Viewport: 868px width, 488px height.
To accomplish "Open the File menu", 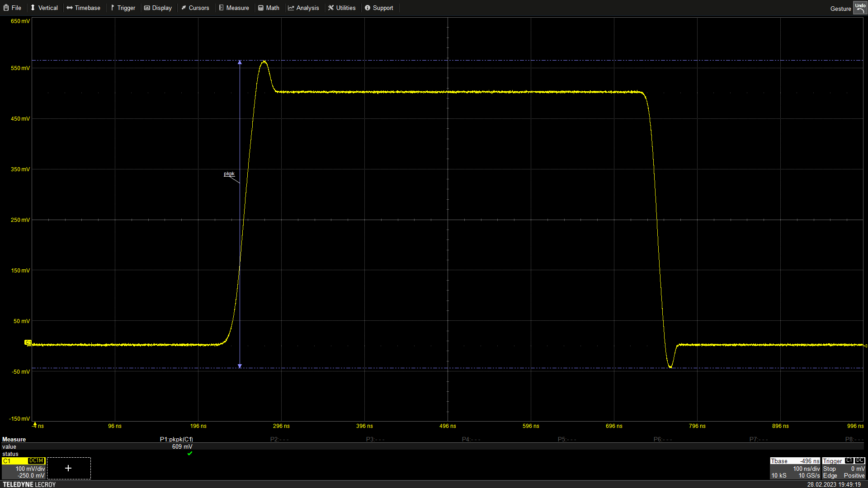I will 13,8.
